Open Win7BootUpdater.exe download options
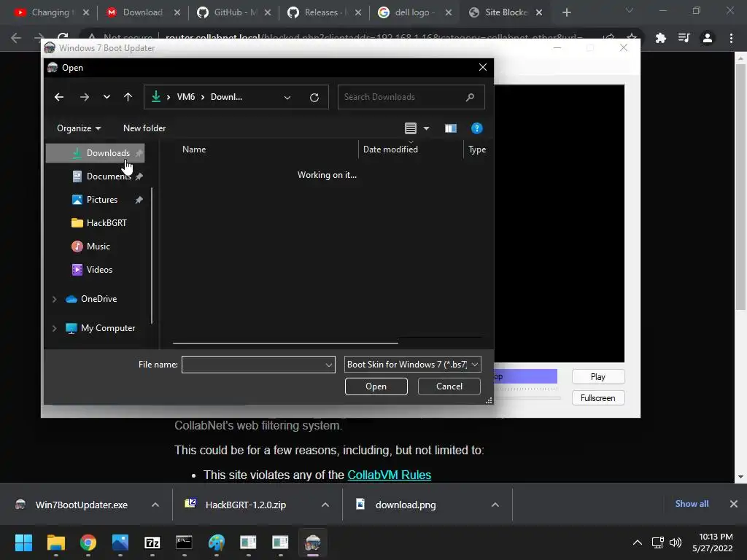 [155, 505]
